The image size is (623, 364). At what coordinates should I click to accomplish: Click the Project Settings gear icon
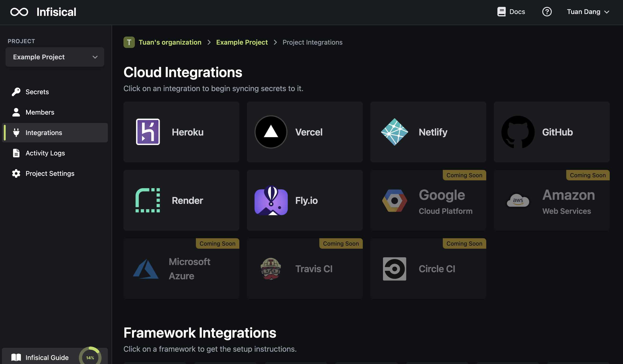tap(16, 173)
